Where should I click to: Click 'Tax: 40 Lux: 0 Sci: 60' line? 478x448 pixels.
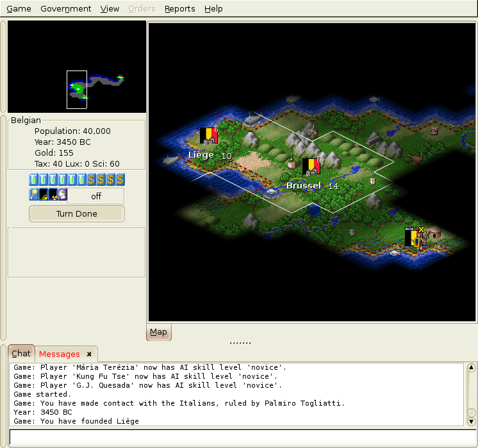pos(77,164)
